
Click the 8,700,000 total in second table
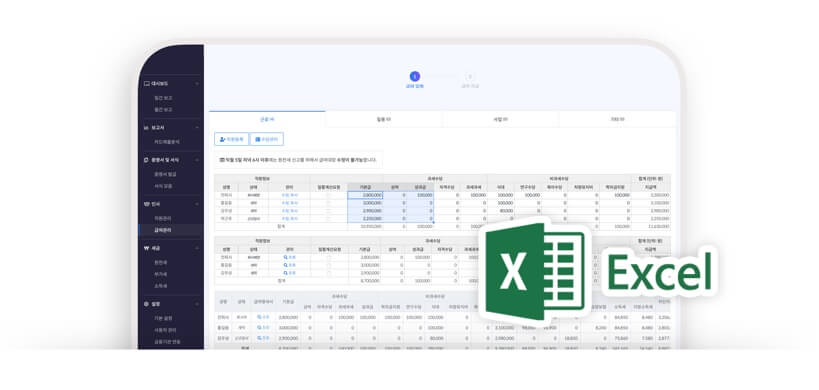(369, 281)
